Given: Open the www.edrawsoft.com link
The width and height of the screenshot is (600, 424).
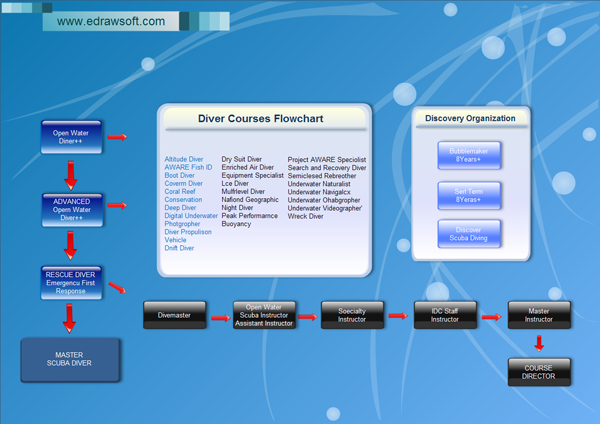Looking at the screenshot, I should (x=111, y=21).
